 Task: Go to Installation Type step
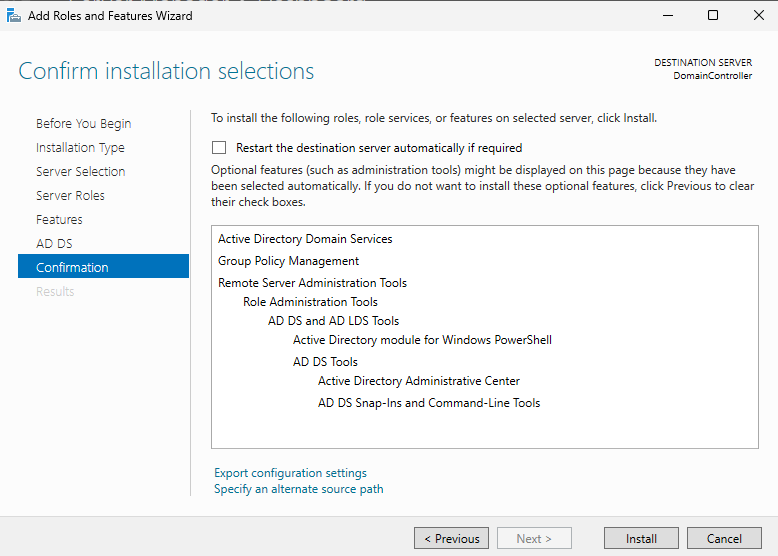click(80, 148)
